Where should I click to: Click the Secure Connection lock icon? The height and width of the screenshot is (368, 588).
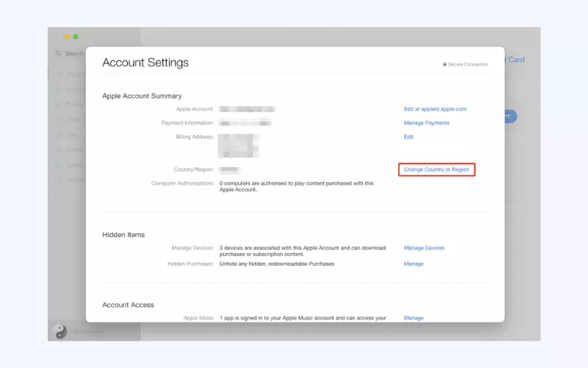tap(445, 64)
